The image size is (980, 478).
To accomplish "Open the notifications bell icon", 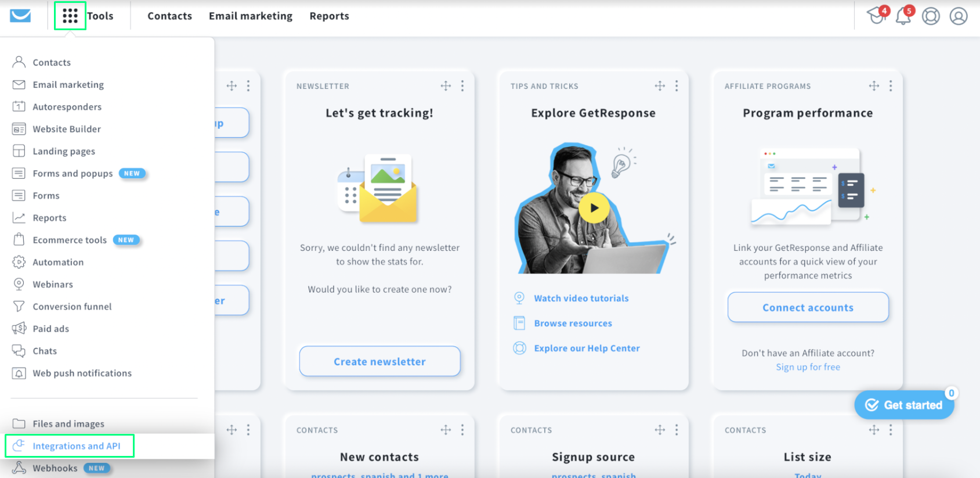I will pyautogui.click(x=903, y=16).
